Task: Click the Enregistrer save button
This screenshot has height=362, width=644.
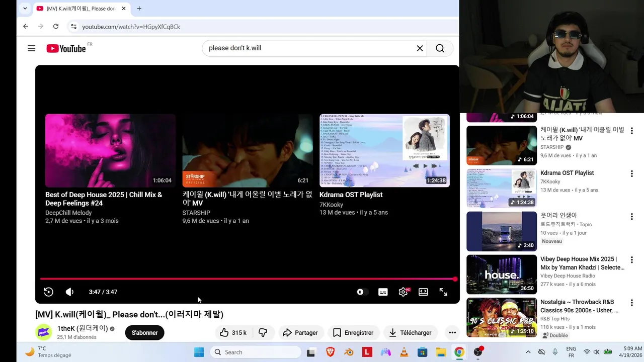Action: 353,333
